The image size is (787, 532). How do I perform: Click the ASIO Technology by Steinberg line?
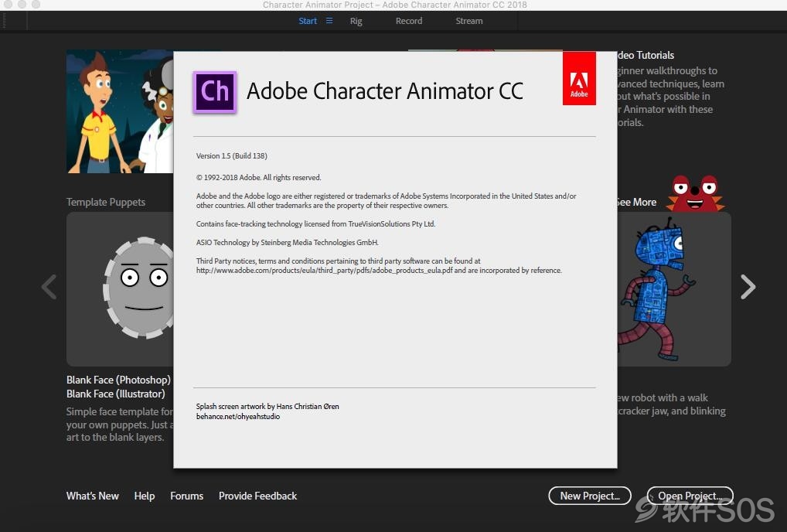click(x=287, y=242)
